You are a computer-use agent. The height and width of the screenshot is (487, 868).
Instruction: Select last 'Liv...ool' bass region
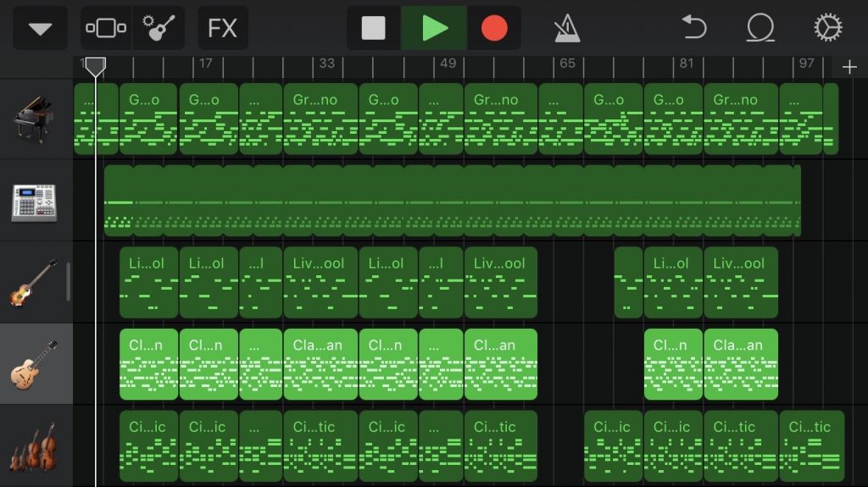tap(741, 282)
